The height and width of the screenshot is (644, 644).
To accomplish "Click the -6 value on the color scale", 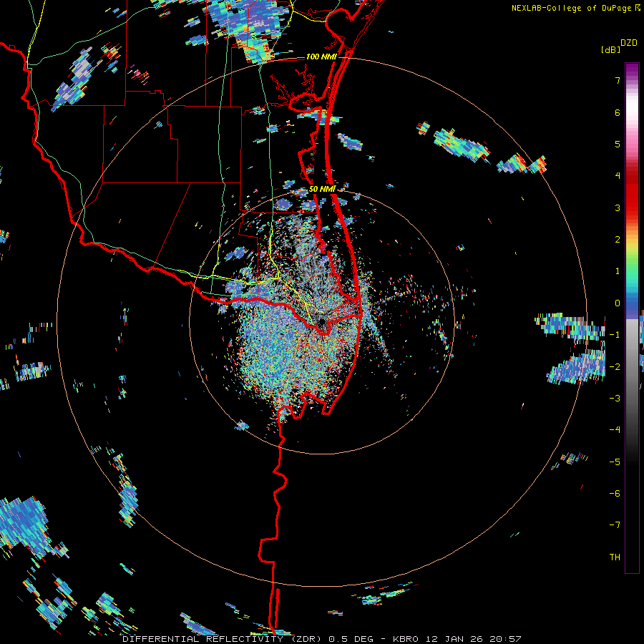I will click(615, 493).
